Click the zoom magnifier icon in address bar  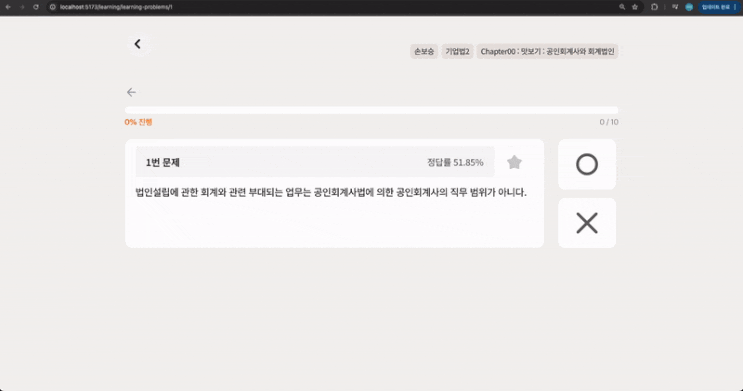[622, 7]
